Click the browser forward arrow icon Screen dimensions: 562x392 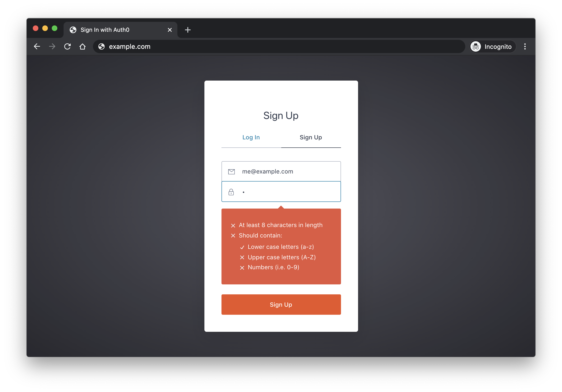pos(52,46)
